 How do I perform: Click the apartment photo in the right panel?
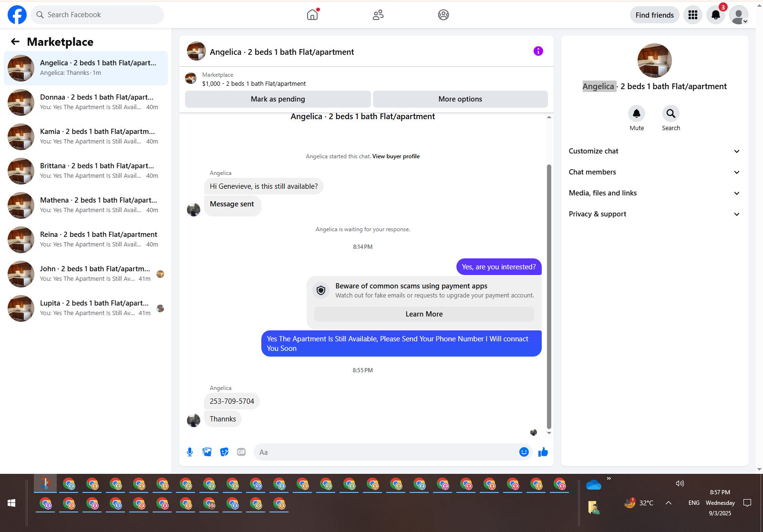click(655, 61)
